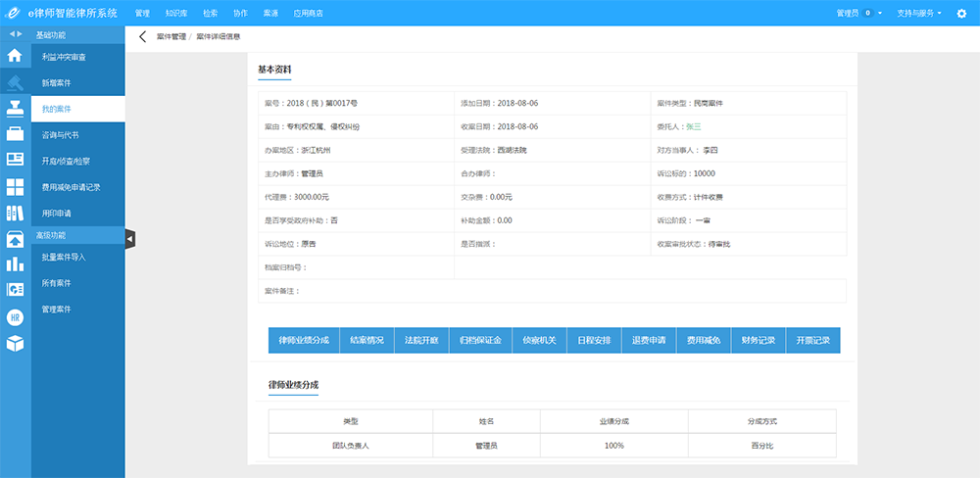
Task: Select the stamp icon in sidebar
Action: point(15,108)
